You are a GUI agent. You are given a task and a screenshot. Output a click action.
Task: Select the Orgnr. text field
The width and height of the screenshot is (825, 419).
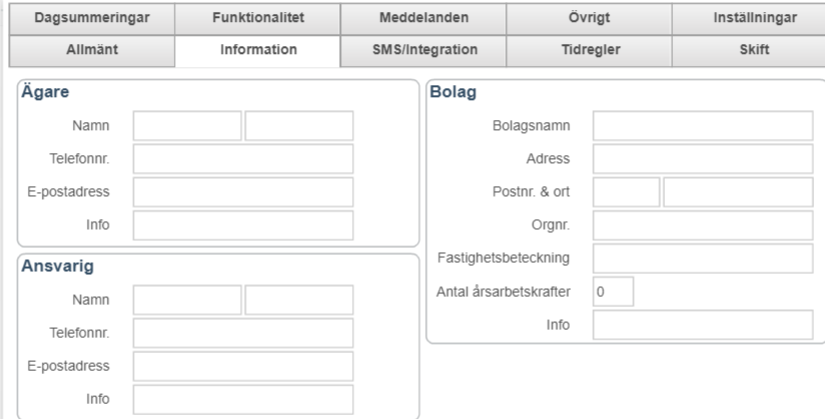702,225
